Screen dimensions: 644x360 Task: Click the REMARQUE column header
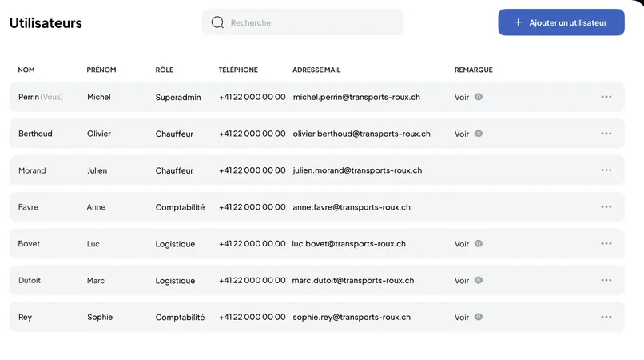point(474,70)
